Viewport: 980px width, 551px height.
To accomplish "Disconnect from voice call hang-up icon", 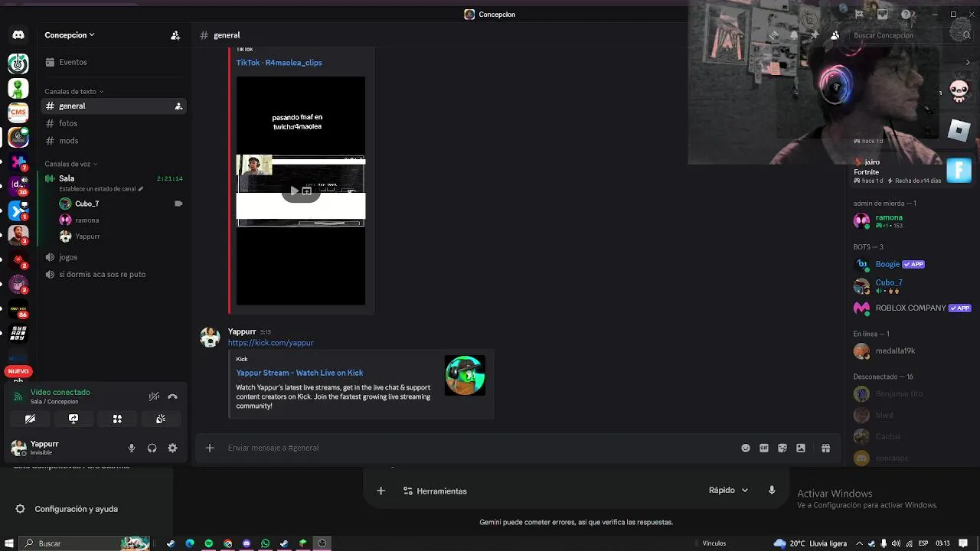I will click(x=172, y=396).
